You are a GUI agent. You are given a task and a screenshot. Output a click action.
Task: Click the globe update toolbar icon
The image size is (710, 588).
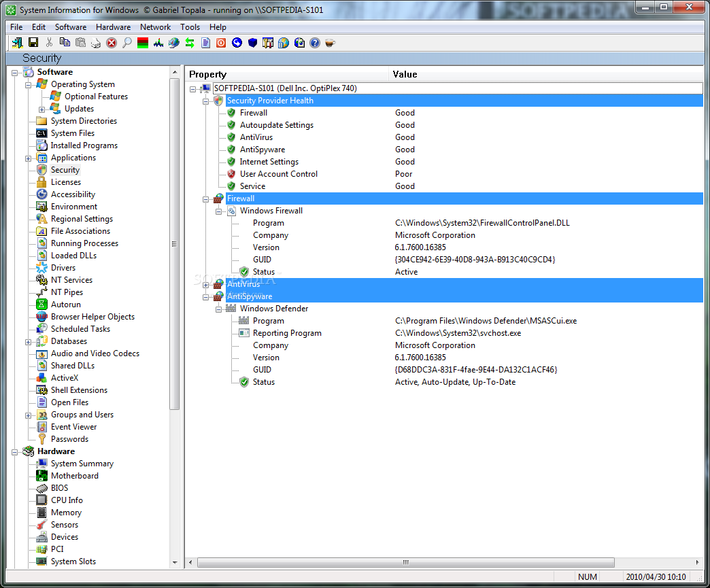coord(299,43)
